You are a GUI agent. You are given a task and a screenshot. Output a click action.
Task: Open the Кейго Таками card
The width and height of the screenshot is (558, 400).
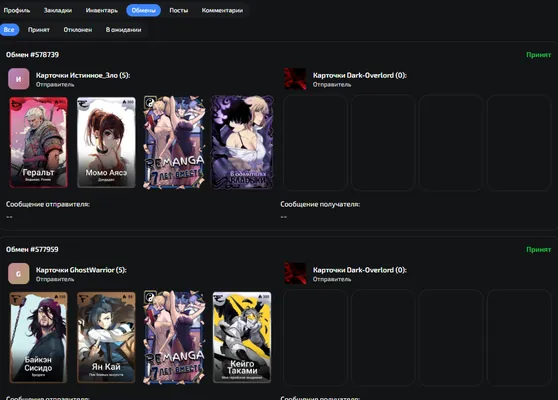click(x=242, y=337)
